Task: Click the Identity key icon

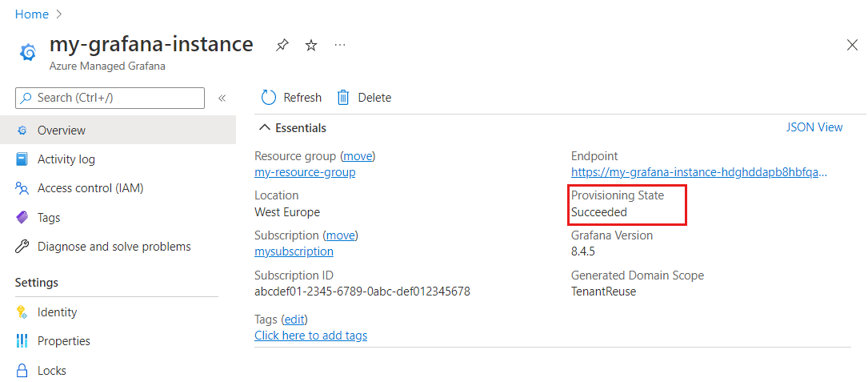Action: coord(22,312)
